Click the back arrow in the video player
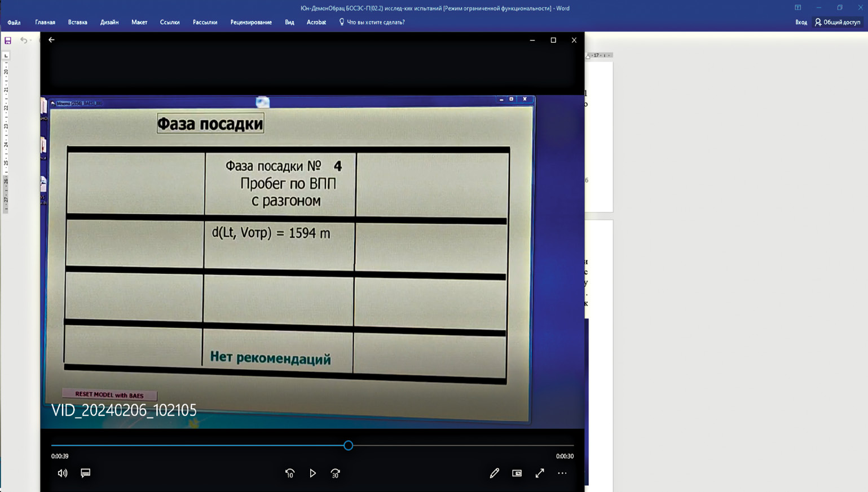This screenshot has height=492, width=868. pyautogui.click(x=51, y=40)
